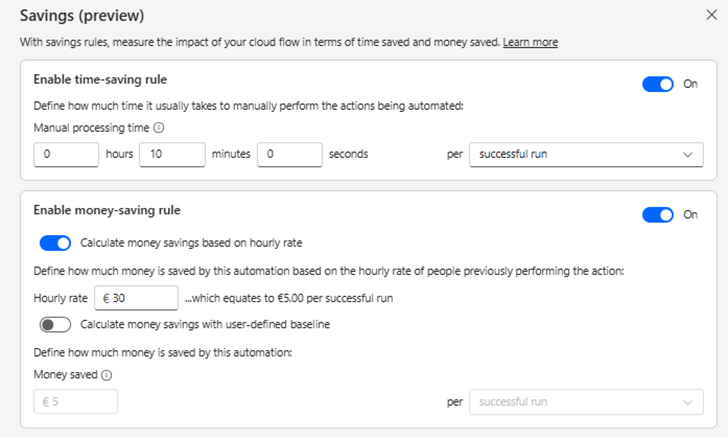The width and height of the screenshot is (728, 438).
Task: Click the Manual processing time info icon
Action: click(x=159, y=128)
